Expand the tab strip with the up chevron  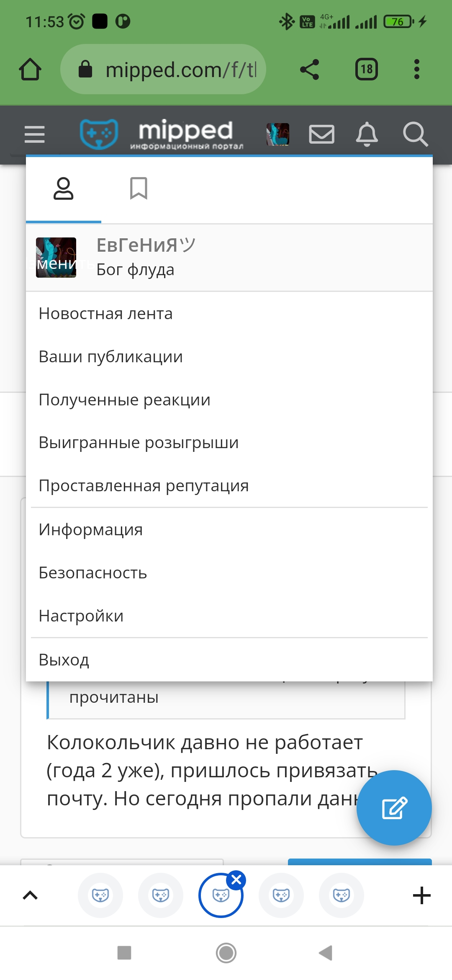coord(30,895)
